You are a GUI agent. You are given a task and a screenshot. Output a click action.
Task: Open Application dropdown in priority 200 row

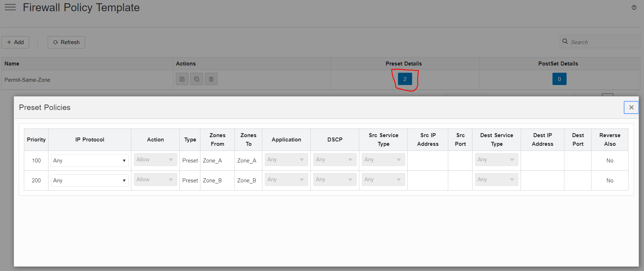[286, 179]
